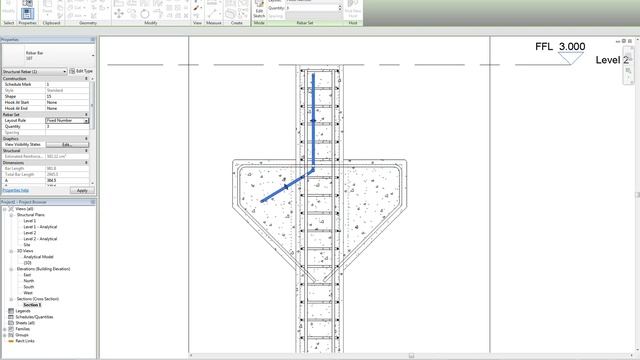Viewport: 640px width, 360px height.
Task: Click the paint brush icon in View panel
Action: coord(196,8)
